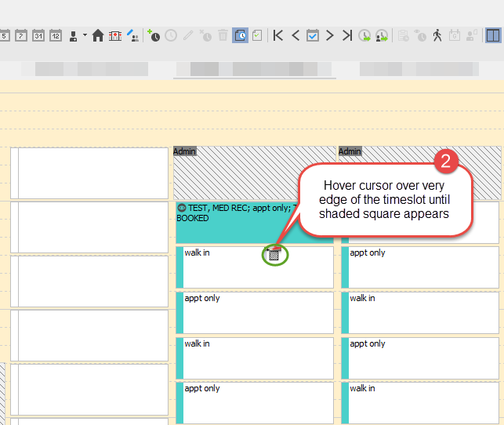This screenshot has height=425, width=504.
Task: Add appointment with green plus clock icon
Action: [154, 35]
